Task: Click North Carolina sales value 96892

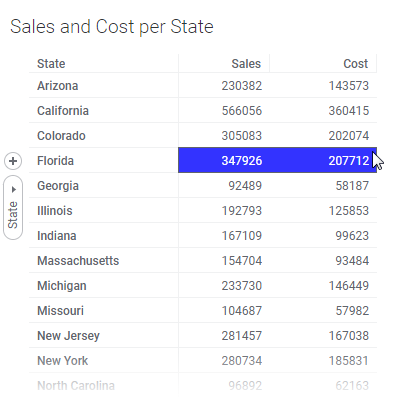Action: pos(245,386)
